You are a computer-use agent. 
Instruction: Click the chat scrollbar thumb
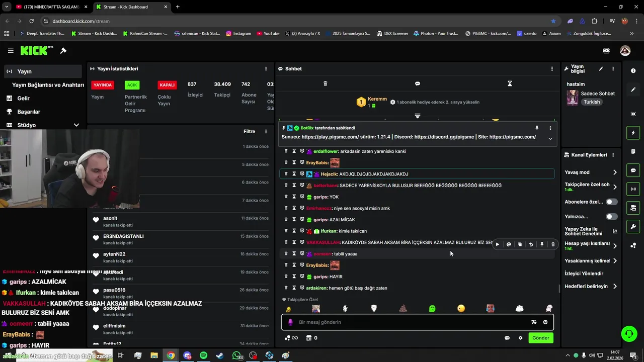coord(559,289)
